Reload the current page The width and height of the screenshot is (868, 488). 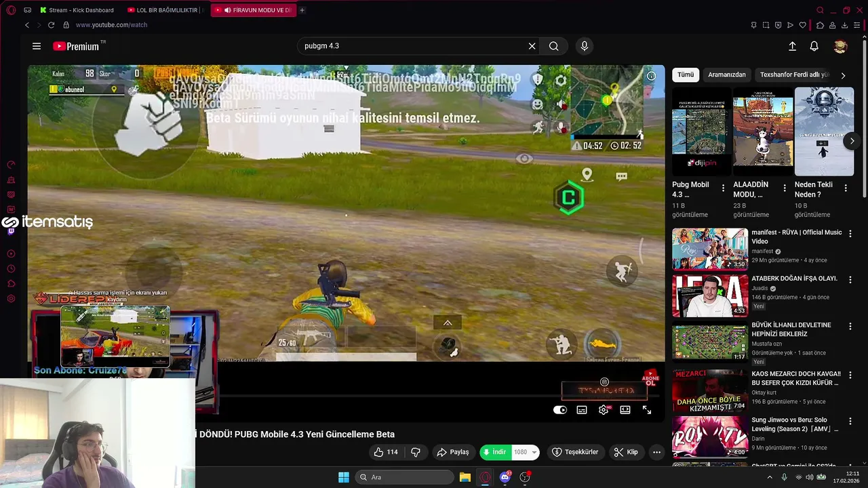click(51, 25)
